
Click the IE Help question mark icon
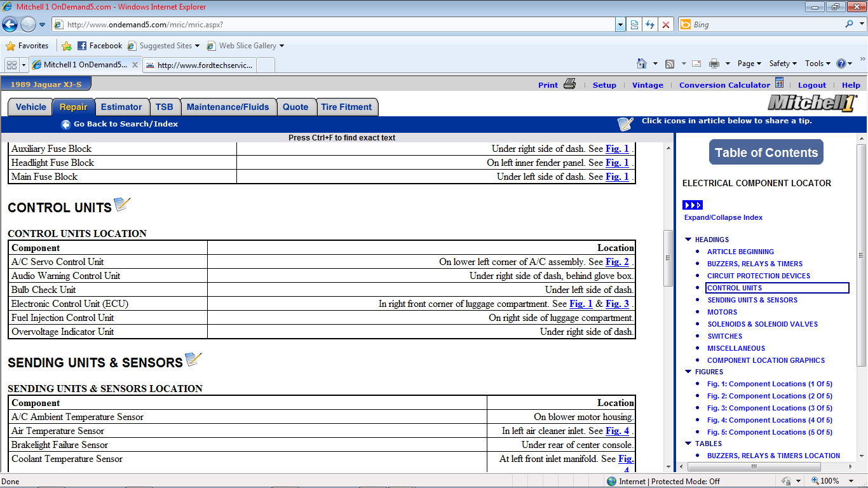point(841,64)
